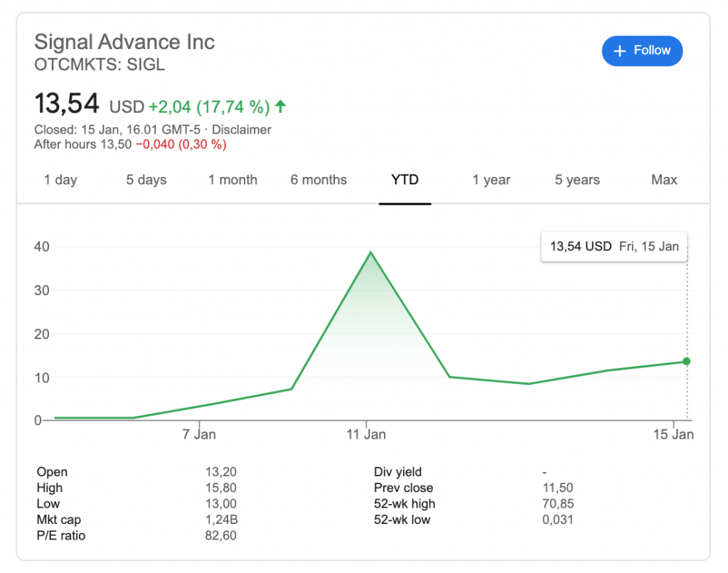Click the green data point on 15 Jan
The height and width of the screenshot is (573, 728).
(687, 361)
